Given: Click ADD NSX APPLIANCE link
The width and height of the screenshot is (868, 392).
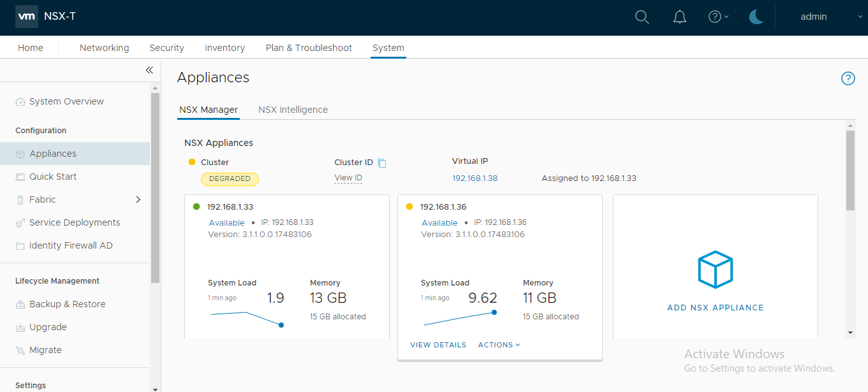Looking at the screenshot, I should 715,307.
